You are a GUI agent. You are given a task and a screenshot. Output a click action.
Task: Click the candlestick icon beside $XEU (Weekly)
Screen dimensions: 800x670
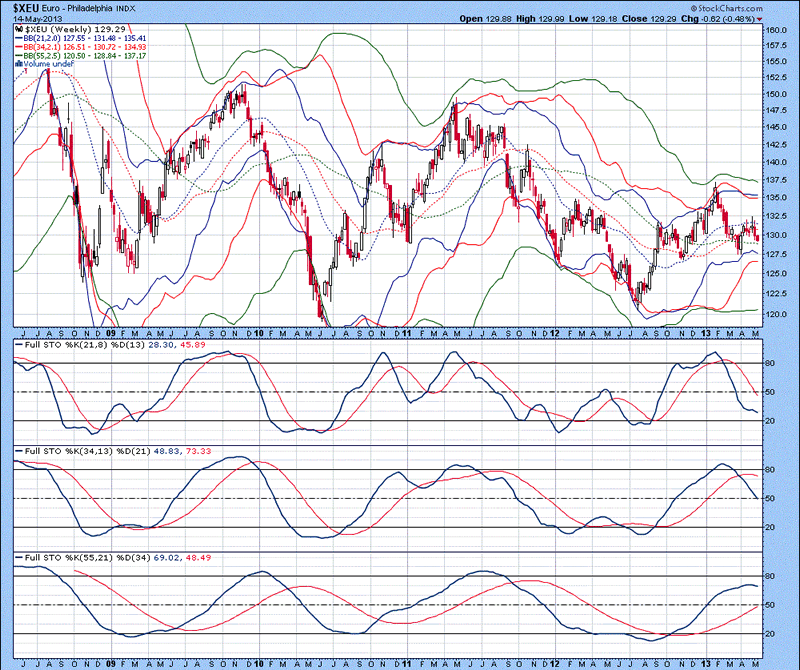pyautogui.click(x=19, y=31)
